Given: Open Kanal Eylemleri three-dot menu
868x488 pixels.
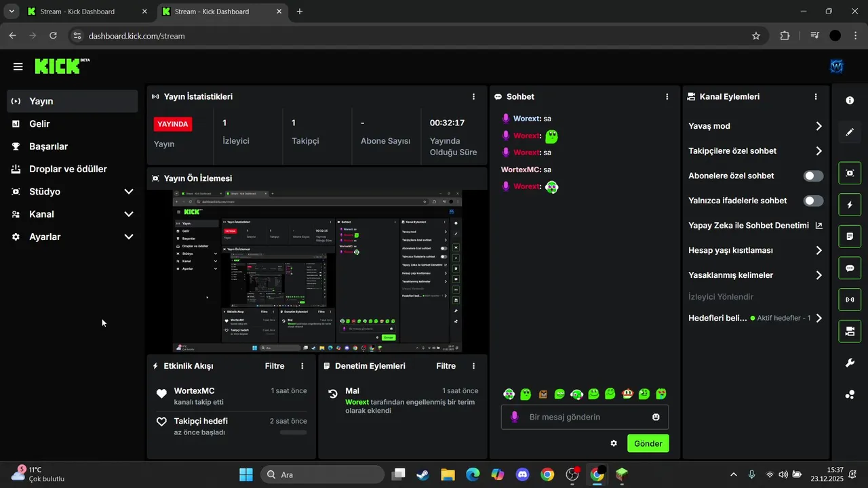Looking at the screenshot, I should [816, 97].
